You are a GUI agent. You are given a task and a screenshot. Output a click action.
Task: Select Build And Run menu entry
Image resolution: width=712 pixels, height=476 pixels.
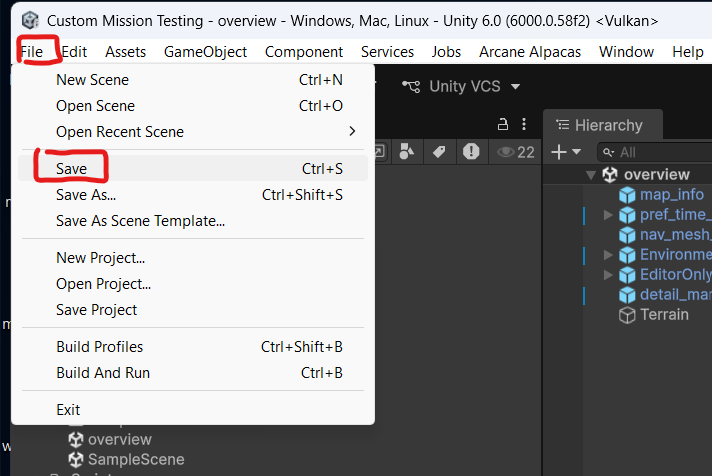[193, 373]
